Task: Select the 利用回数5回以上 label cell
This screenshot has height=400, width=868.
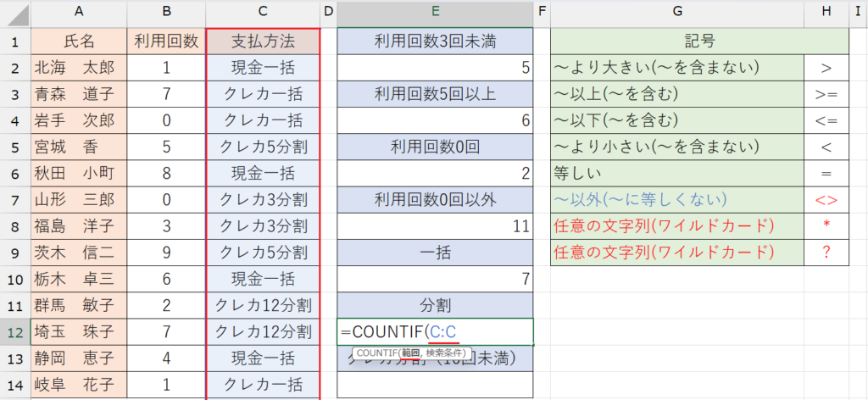Action: point(435,94)
